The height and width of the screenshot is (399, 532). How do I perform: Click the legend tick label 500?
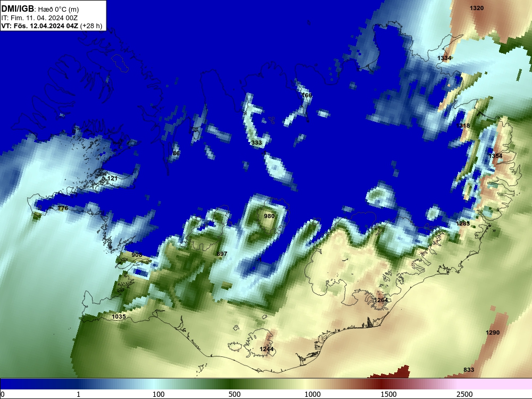coord(235,394)
